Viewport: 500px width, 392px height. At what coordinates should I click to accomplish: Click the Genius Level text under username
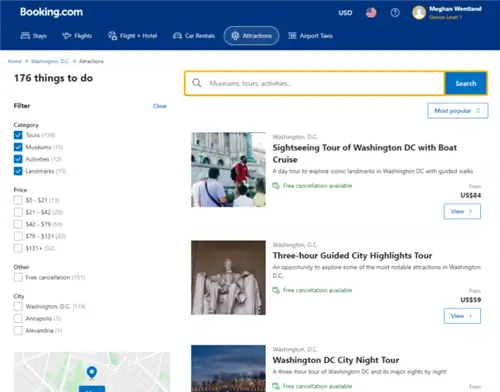coord(445,17)
